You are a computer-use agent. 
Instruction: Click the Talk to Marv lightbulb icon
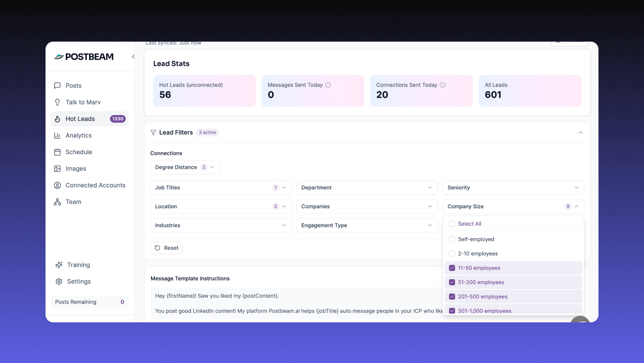58,102
